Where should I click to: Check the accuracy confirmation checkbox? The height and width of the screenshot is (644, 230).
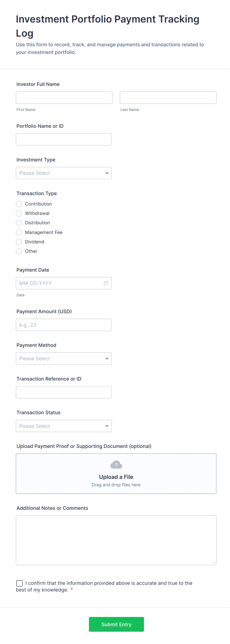click(x=20, y=583)
